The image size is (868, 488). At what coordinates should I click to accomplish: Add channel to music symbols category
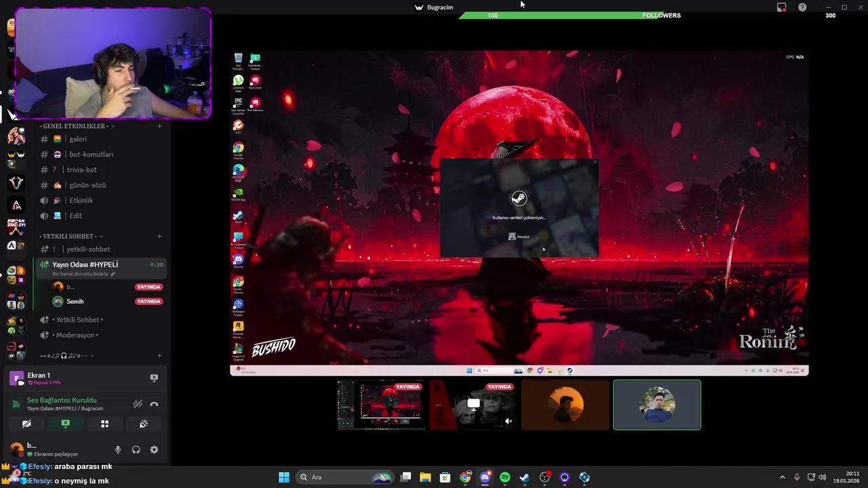(x=159, y=356)
